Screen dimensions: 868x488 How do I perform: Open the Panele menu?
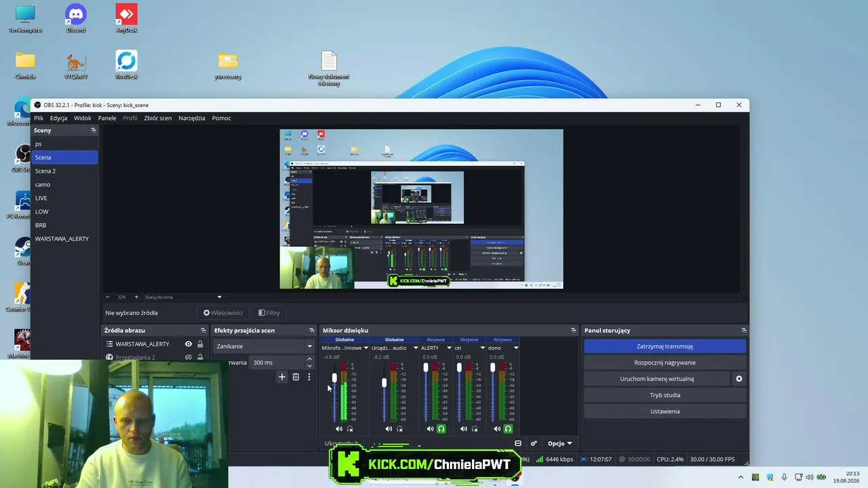pyautogui.click(x=107, y=118)
